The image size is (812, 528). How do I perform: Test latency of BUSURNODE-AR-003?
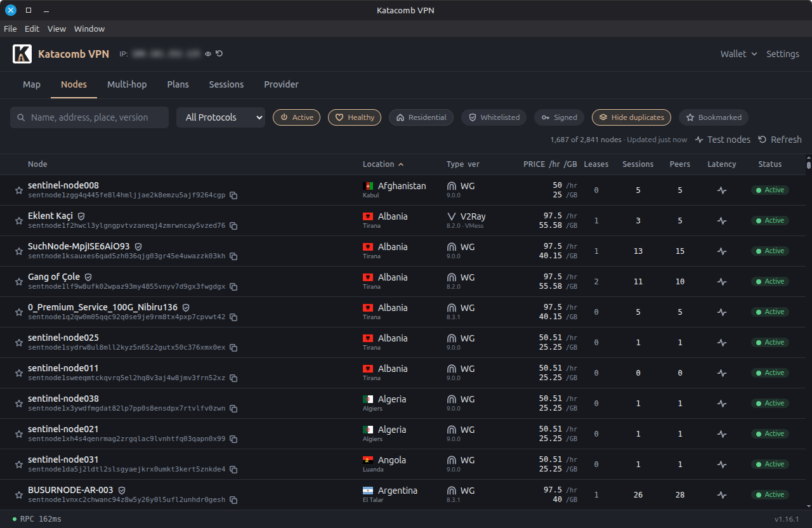722,495
